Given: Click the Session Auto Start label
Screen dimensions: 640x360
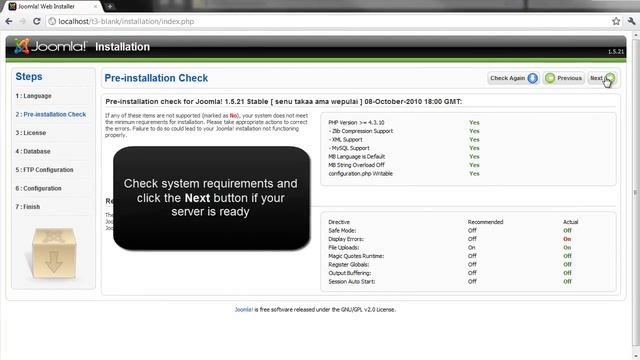Looking at the screenshot, I should pos(351,282).
